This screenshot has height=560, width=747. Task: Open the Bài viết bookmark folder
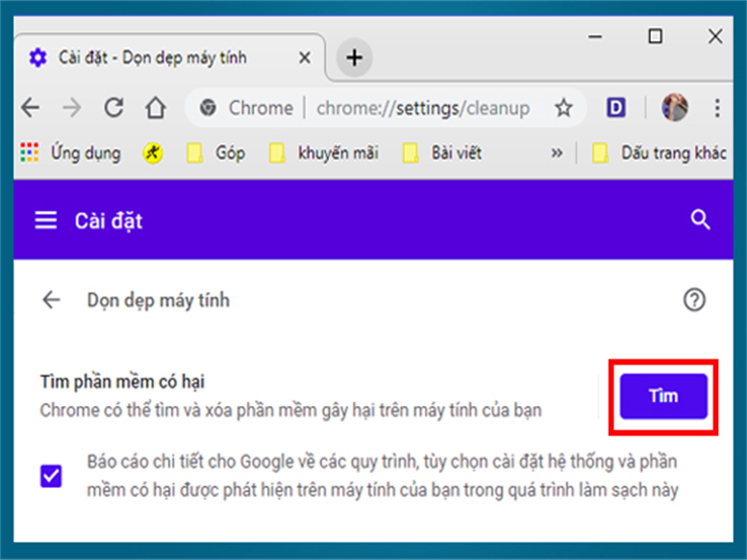point(442,153)
